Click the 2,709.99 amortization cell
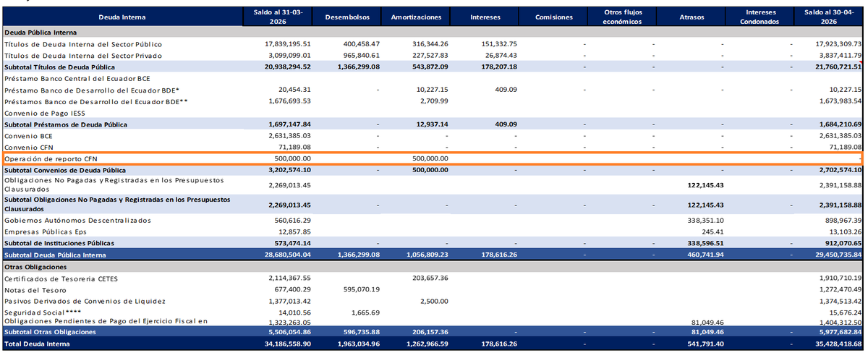Screen dimensions: 868x353 click(433, 101)
